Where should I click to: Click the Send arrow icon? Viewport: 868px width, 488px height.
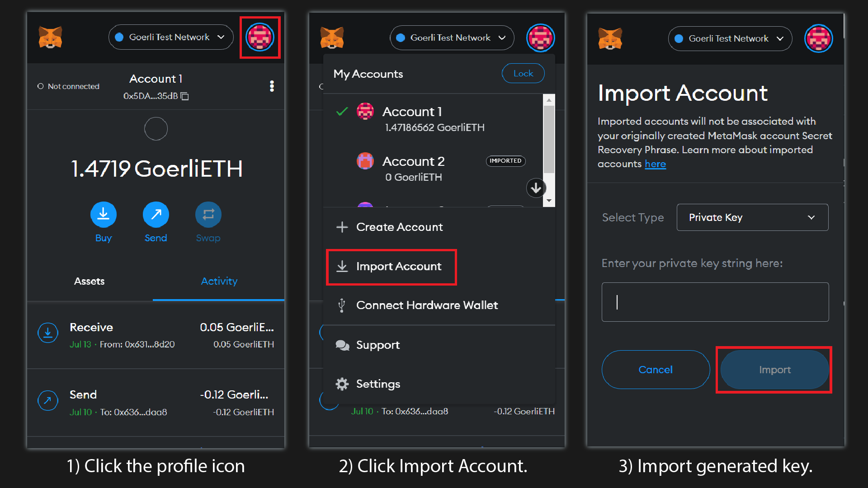156,214
